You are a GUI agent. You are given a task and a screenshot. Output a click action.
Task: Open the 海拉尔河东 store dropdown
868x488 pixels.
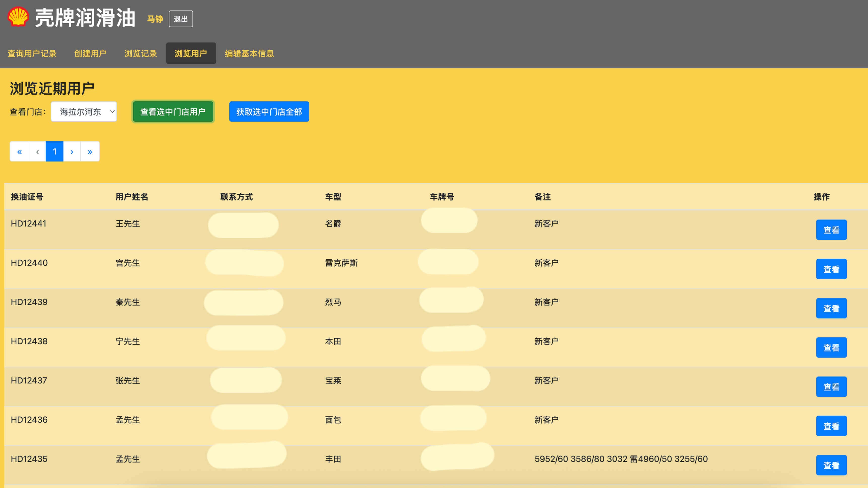pos(84,111)
